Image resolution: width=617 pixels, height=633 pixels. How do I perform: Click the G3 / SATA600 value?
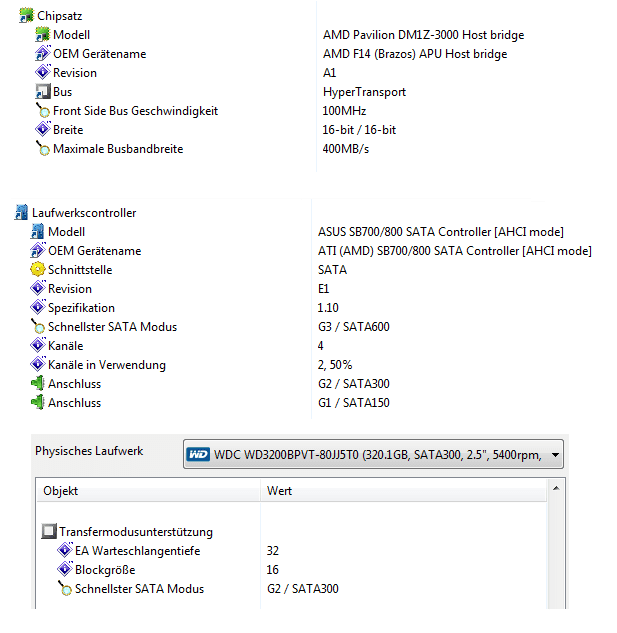[x=354, y=327]
